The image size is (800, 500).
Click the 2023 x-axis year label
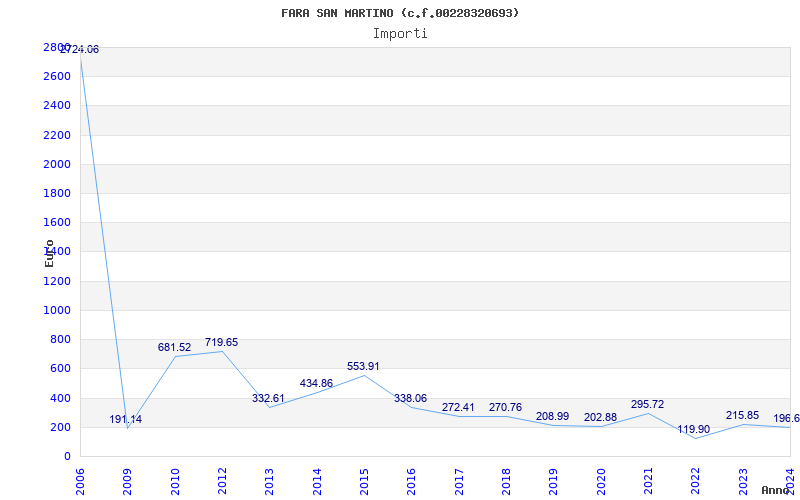[743, 481]
